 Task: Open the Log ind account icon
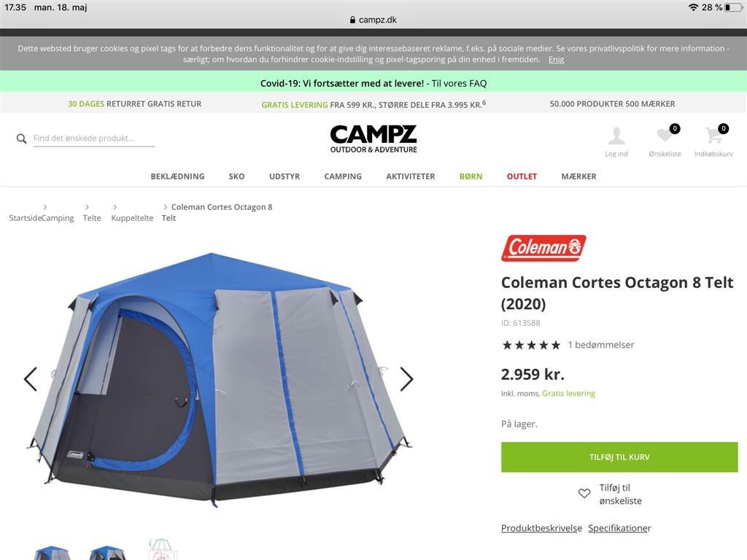616,136
